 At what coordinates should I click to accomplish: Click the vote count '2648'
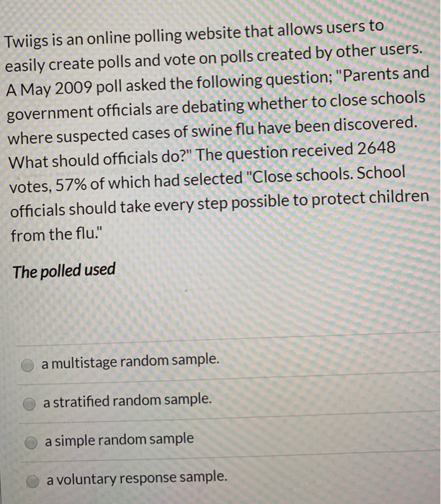pyautogui.click(x=376, y=148)
